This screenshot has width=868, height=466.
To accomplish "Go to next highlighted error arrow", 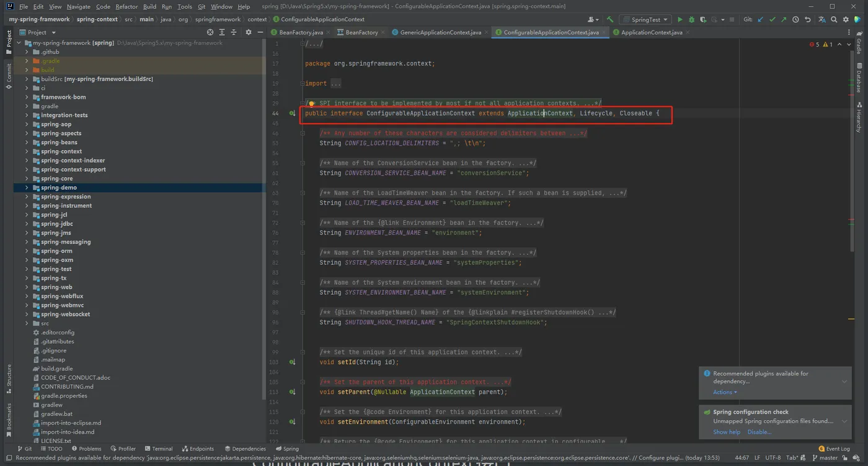I will pos(849,45).
